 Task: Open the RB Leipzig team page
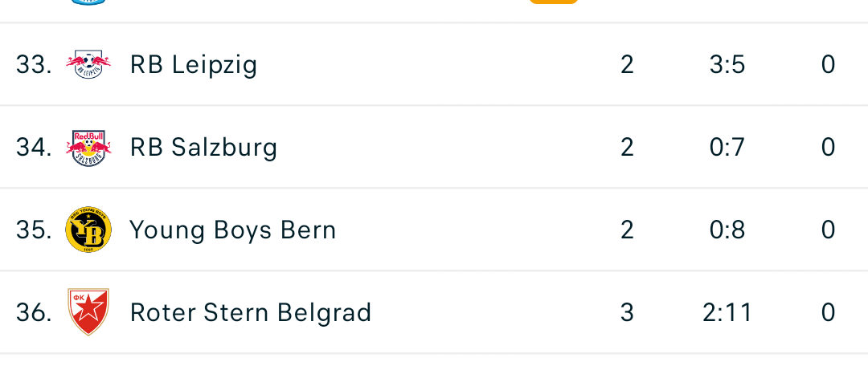click(194, 64)
